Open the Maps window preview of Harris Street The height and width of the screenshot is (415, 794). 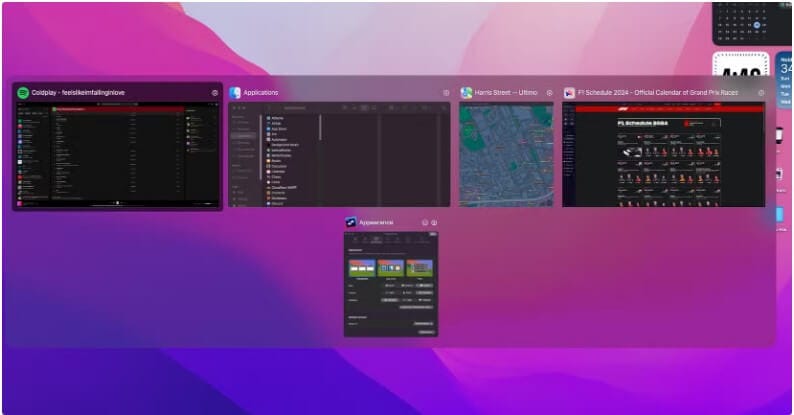tap(506, 154)
